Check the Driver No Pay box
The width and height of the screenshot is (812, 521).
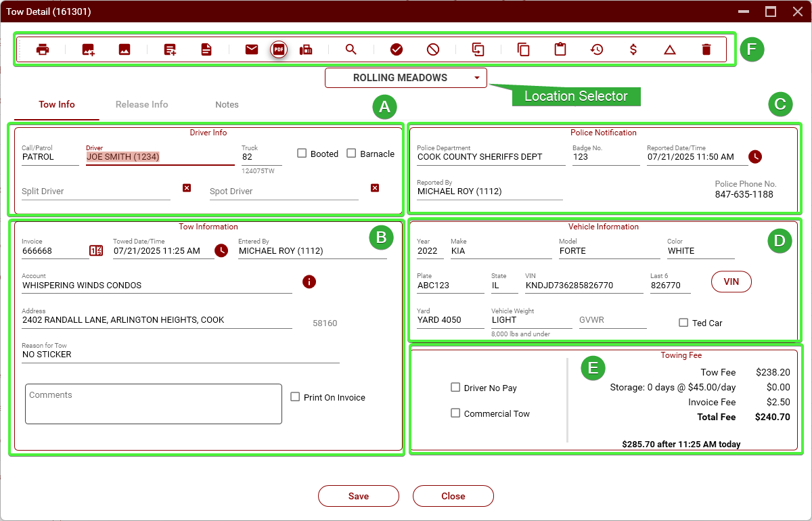pyautogui.click(x=455, y=388)
